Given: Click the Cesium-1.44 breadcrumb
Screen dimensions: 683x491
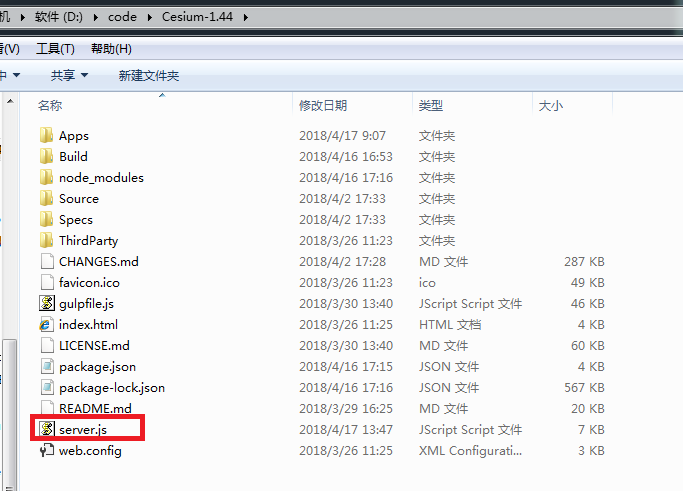Looking at the screenshot, I should pos(197,17).
